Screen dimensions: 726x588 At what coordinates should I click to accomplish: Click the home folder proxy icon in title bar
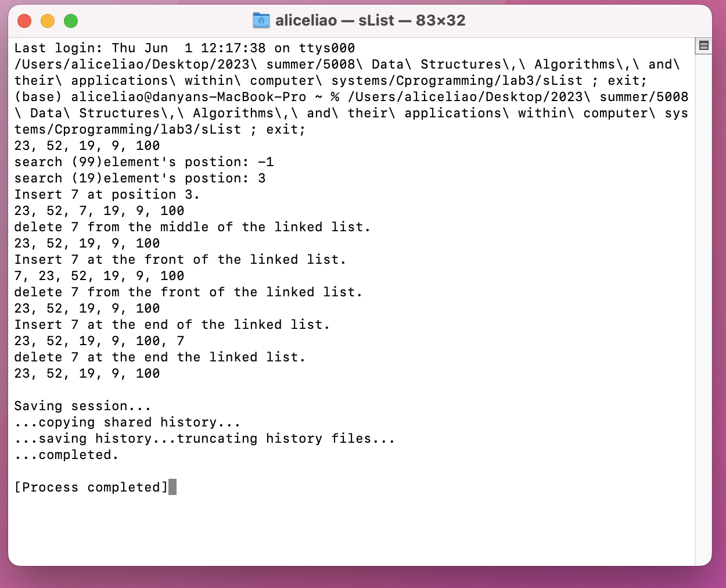pyautogui.click(x=261, y=20)
